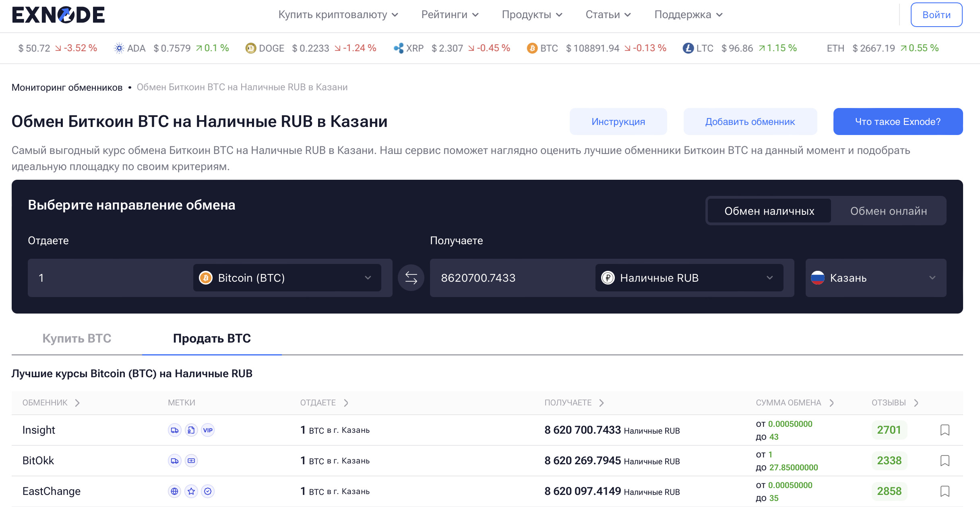Expand the Казань city selector
The height and width of the screenshot is (507, 980).
click(x=875, y=278)
